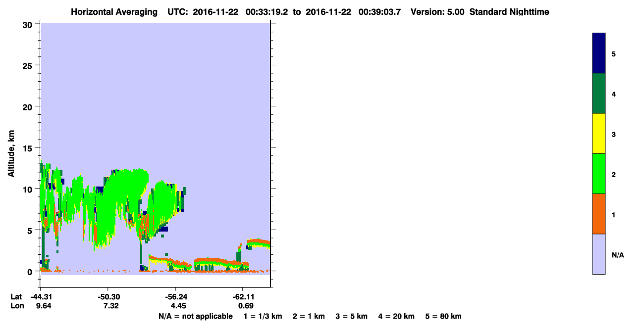Click the 'Lon' row label
Image resolution: width=644 pixels, height=330 pixels.
(16, 306)
